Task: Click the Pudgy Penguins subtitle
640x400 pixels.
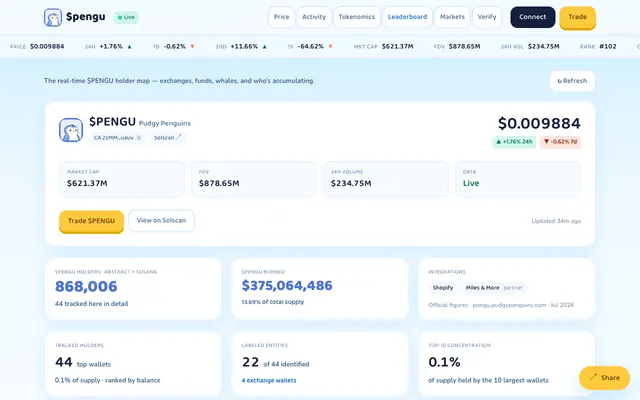Action: click(x=164, y=123)
